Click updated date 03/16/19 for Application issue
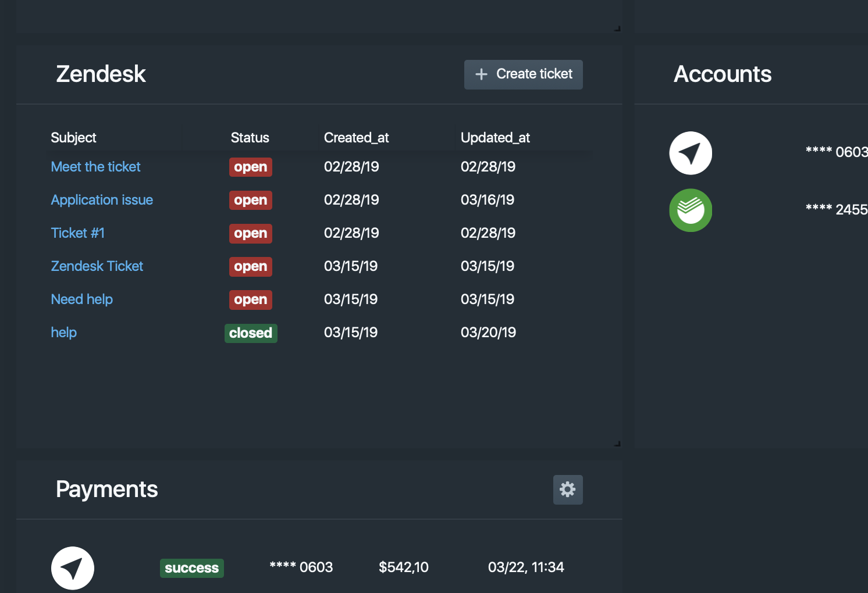 488,200
